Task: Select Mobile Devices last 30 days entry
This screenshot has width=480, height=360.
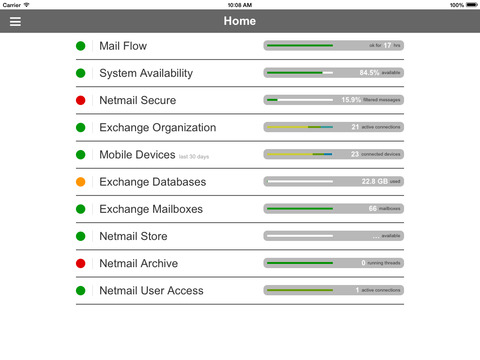Action: coord(240,155)
